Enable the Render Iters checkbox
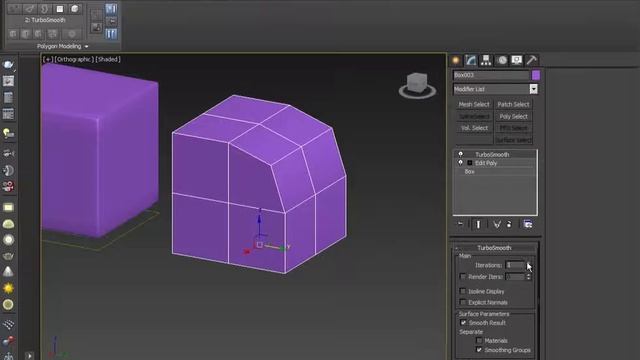Screen dimensions: 640x360 coord(463,277)
